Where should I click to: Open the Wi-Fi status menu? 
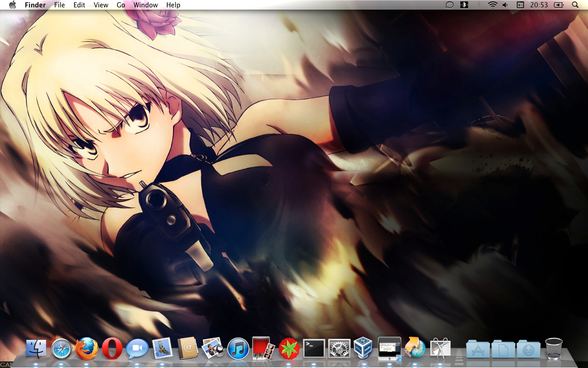pyautogui.click(x=493, y=5)
